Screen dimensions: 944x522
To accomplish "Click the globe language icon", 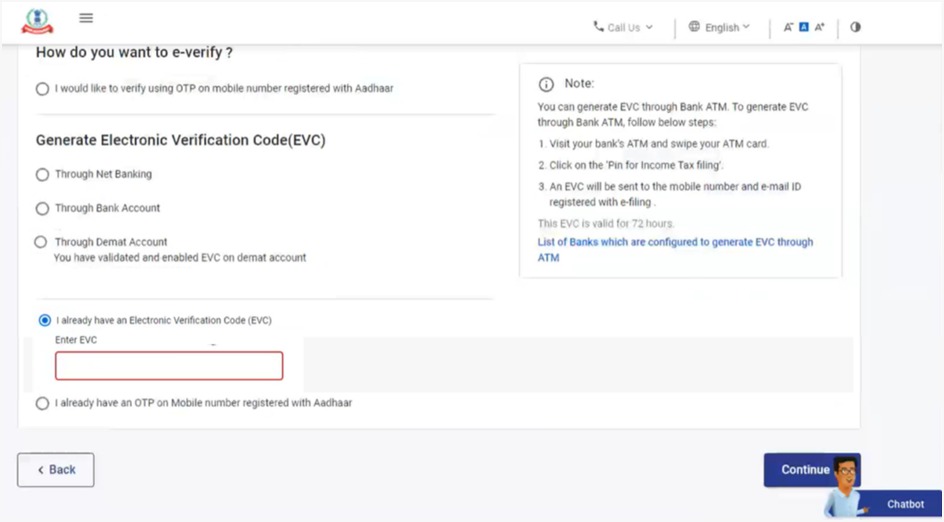I will [694, 27].
